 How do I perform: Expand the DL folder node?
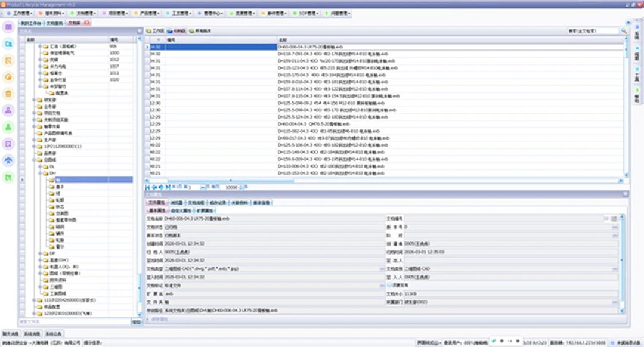pos(41,167)
